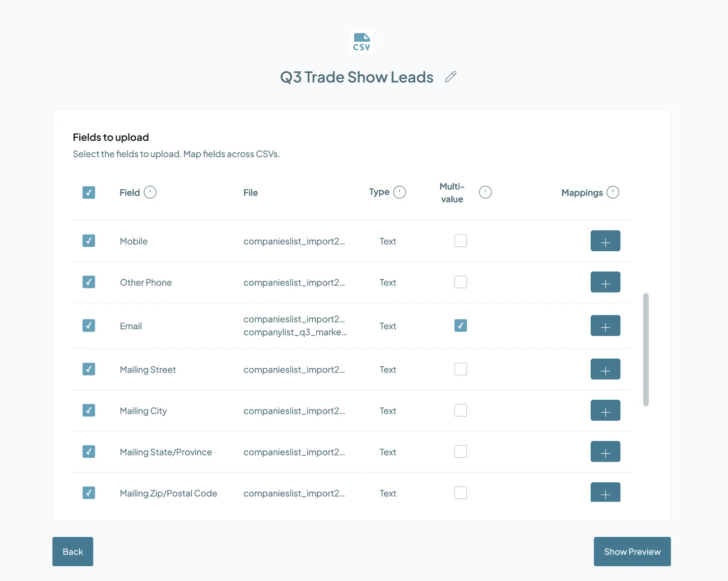Open the info icon beside the Field header

[x=150, y=192]
